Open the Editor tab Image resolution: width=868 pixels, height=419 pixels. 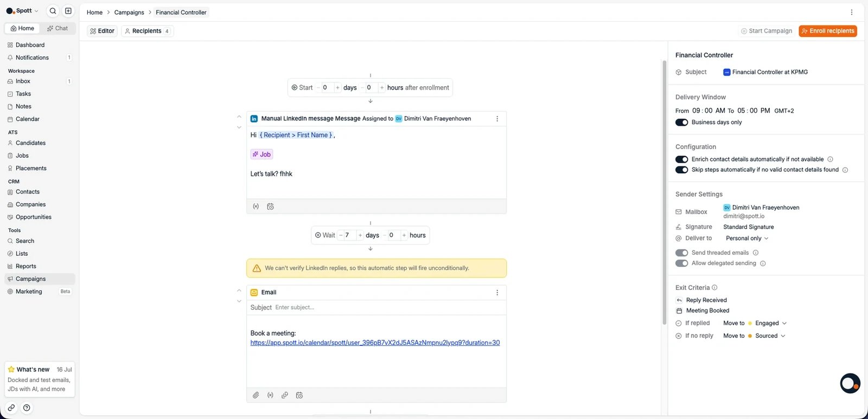pyautogui.click(x=102, y=31)
